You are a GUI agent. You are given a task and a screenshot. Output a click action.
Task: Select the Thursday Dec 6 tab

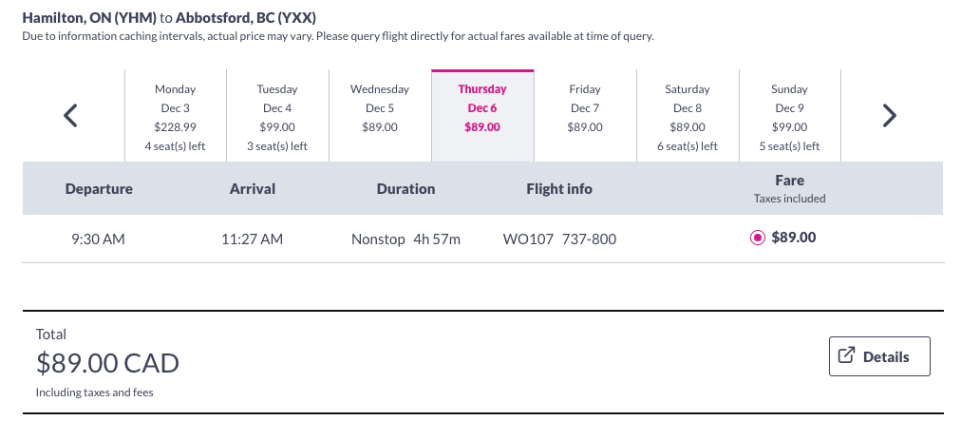[x=482, y=117]
